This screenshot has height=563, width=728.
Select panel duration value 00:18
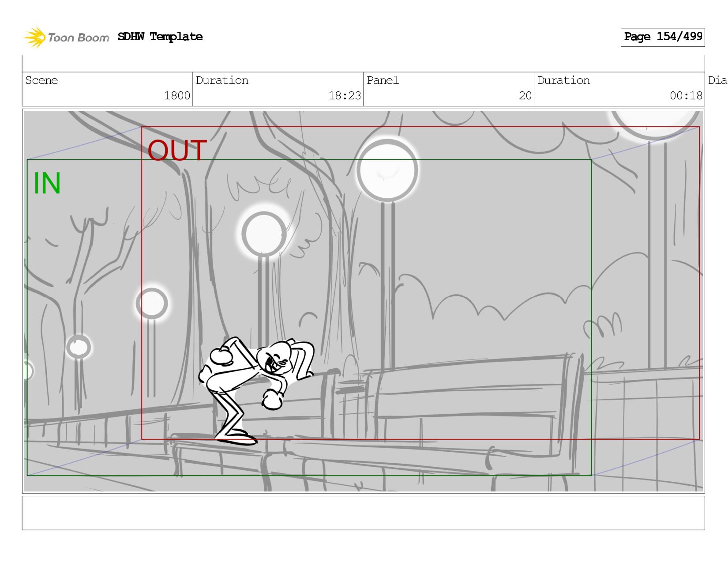[686, 96]
